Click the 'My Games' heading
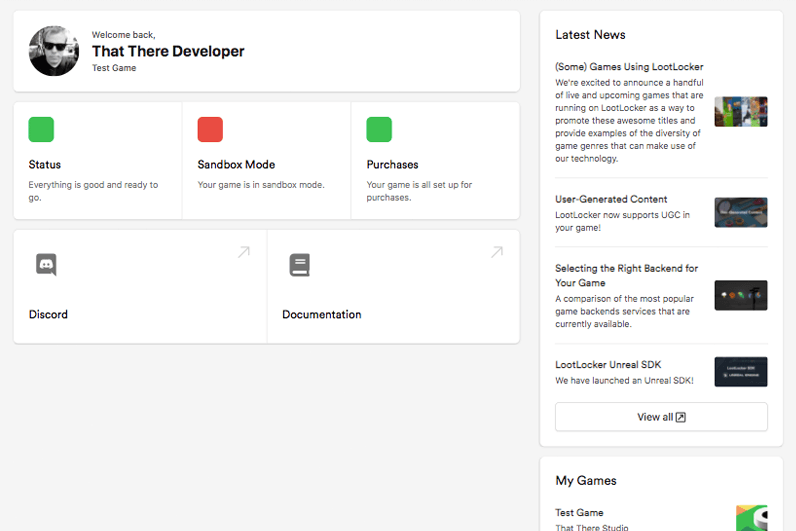The height and width of the screenshot is (531, 796). (x=586, y=480)
